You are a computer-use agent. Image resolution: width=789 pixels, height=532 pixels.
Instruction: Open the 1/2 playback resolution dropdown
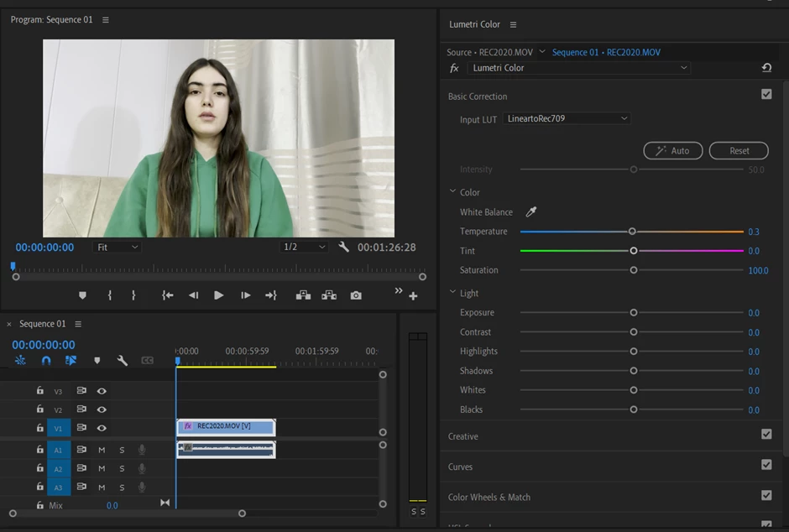[x=304, y=248]
